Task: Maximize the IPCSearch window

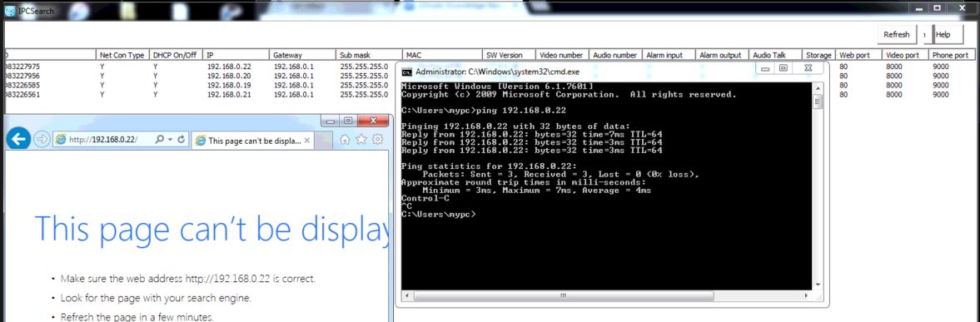Action: (937, 8)
